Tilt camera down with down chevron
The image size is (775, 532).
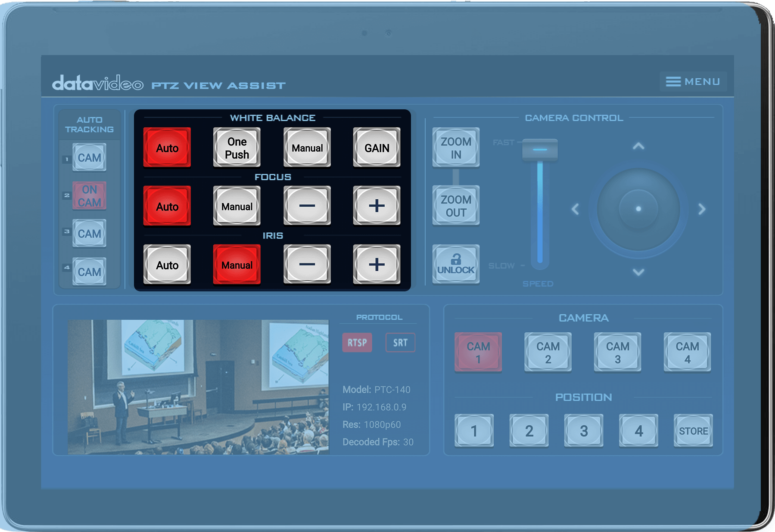[x=638, y=272]
